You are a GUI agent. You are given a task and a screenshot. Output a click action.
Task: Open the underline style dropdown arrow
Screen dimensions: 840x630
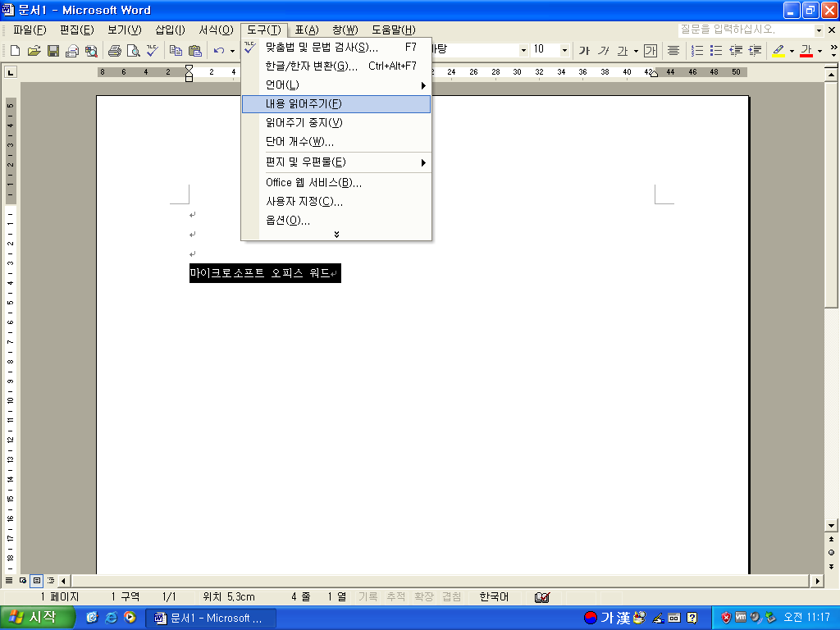(636, 51)
